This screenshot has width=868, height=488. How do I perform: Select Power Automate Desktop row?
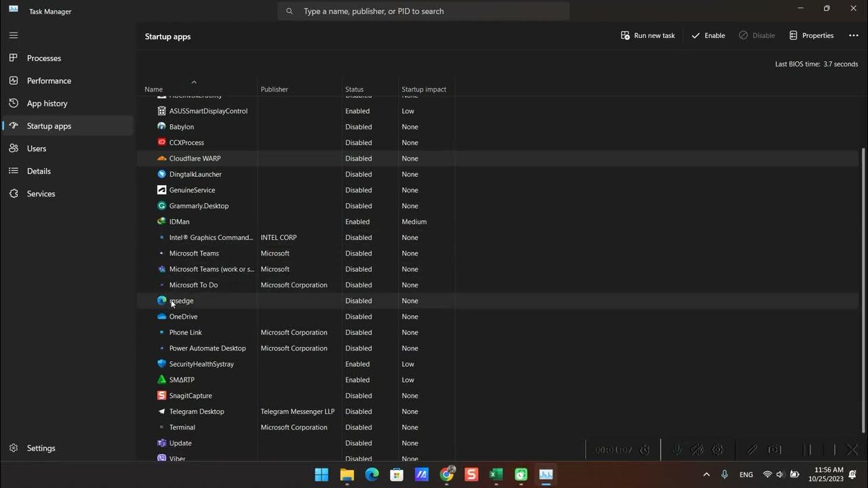(498, 348)
